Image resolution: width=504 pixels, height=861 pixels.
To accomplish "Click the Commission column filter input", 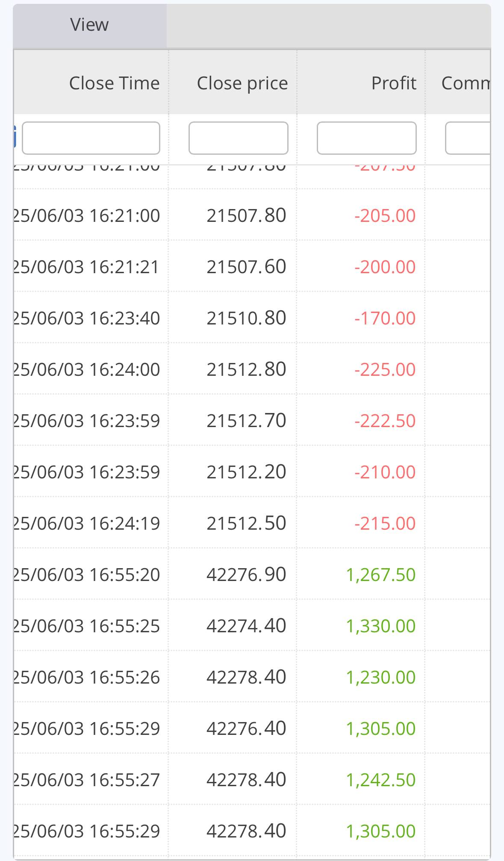I will click(x=468, y=138).
